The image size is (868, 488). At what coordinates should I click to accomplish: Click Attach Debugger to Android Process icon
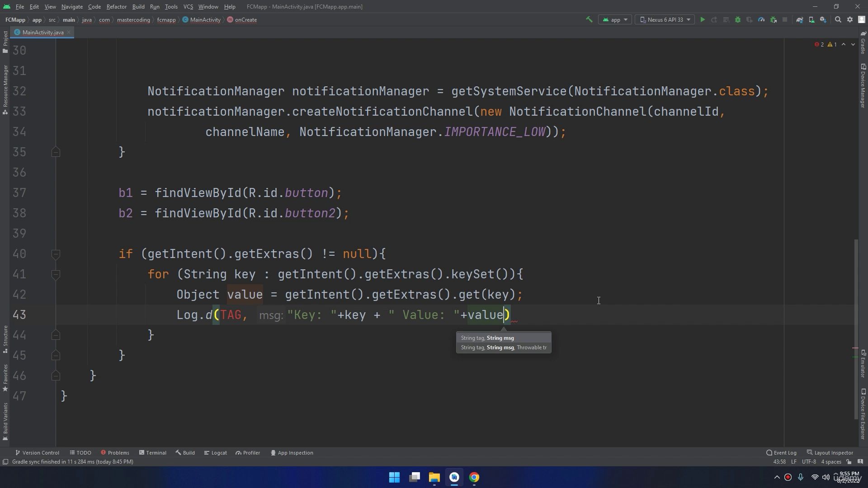pyautogui.click(x=774, y=20)
